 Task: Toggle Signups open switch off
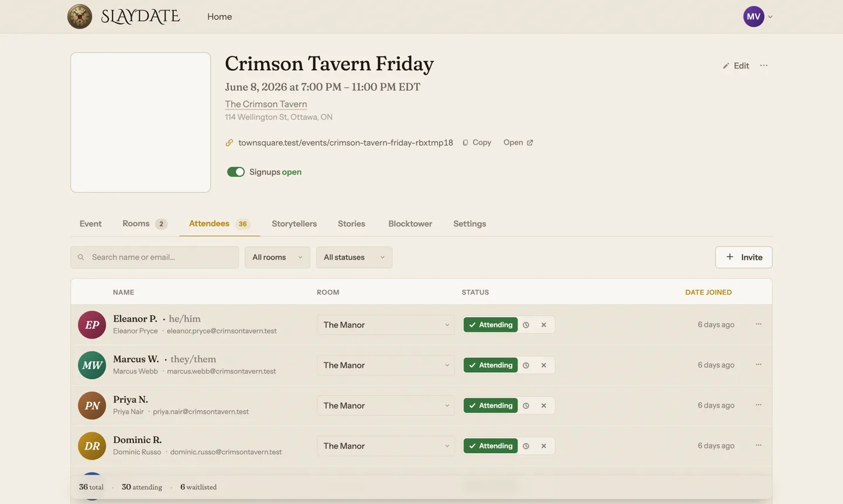[x=236, y=172]
